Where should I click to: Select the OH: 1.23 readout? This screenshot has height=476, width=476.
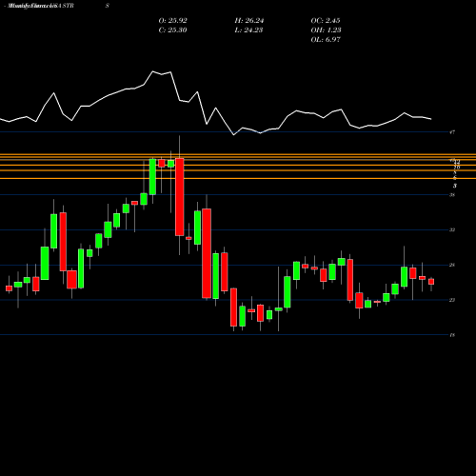[326, 30]
